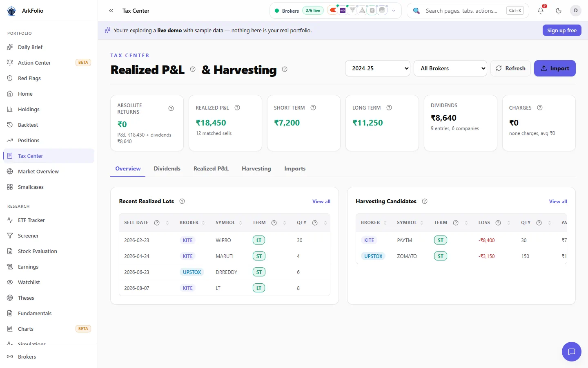The width and height of the screenshot is (588, 368).
Task: Open the financial year 2024-25 dropdown
Action: click(x=378, y=68)
